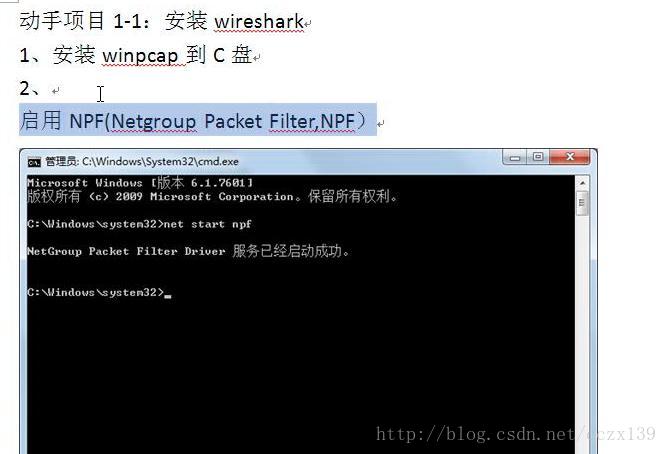Click the cmd.exe window title text

click(142, 162)
